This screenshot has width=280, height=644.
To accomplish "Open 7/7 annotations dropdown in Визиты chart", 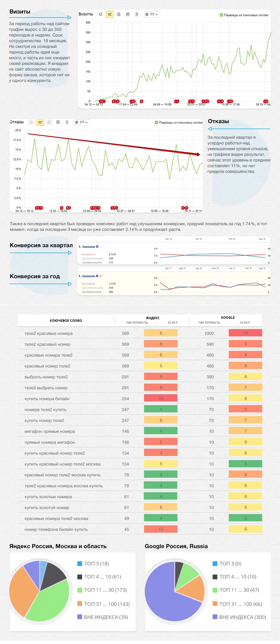I will [x=152, y=14].
